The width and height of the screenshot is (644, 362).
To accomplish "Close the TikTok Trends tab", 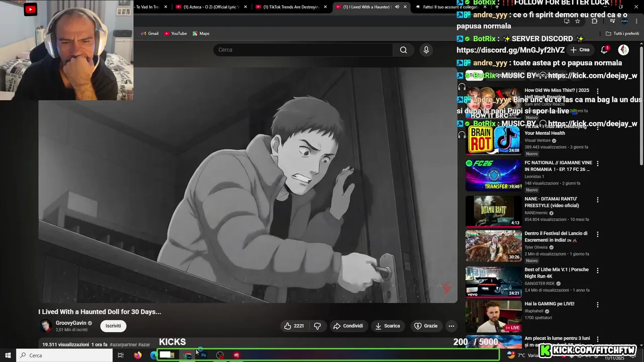I will click(326, 7).
